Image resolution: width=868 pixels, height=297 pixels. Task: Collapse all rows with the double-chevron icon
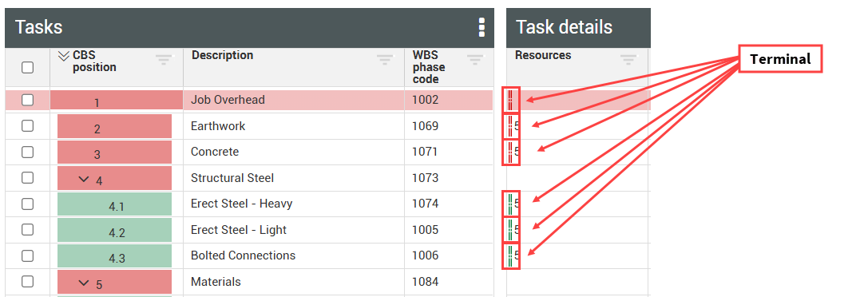click(x=64, y=55)
